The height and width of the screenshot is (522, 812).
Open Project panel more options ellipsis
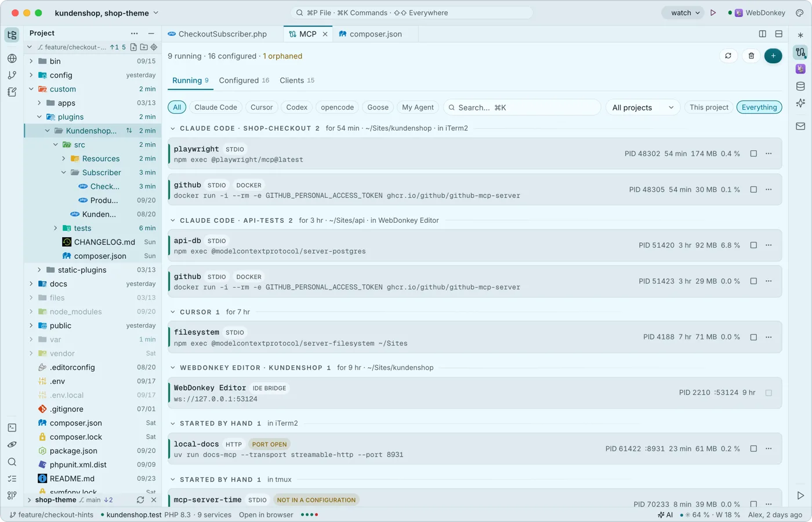click(135, 34)
